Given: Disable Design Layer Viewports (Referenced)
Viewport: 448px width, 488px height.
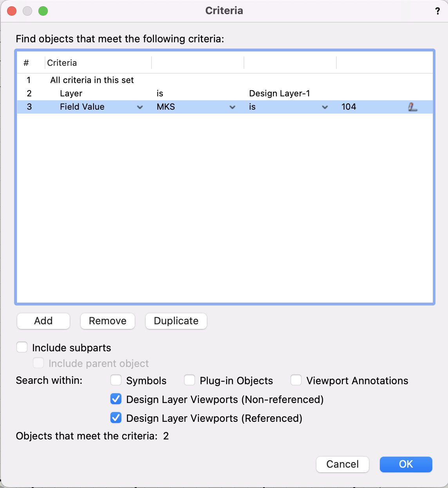Looking at the screenshot, I should tap(116, 418).
